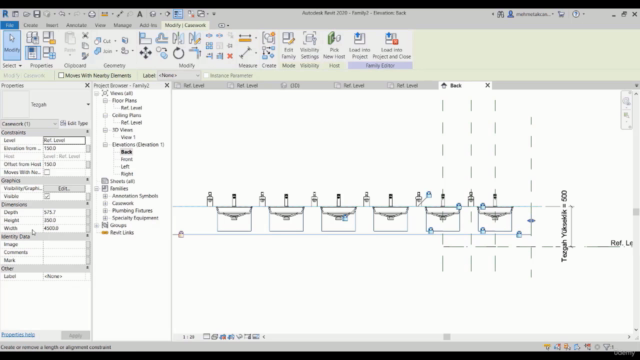The image size is (640, 360).
Task: Open the Tezgah type selector dropdown
Action: tap(88, 104)
